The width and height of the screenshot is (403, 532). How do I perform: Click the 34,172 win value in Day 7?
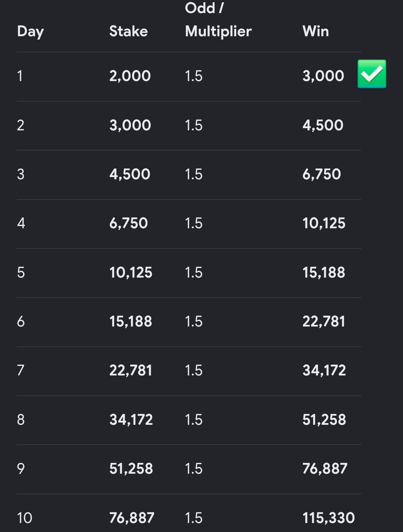(324, 371)
